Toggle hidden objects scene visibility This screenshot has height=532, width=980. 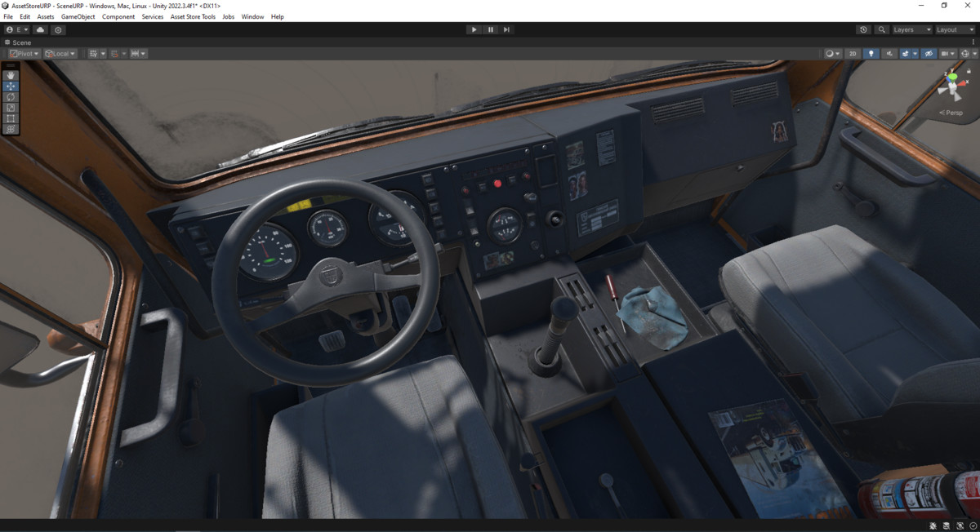[x=929, y=54]
